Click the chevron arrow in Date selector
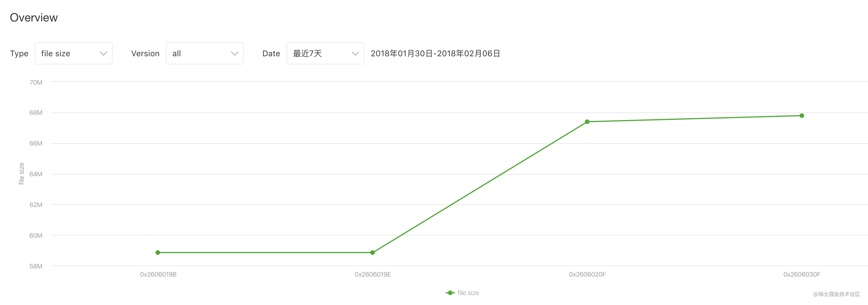Image resolution: width=868 pixels, height=305 pixels. coord(355,54)
